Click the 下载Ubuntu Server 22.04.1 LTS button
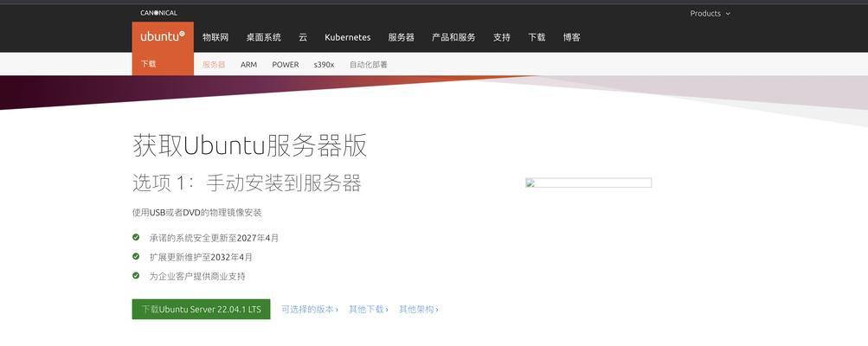This screenshot has height=346, width=868. [201, 309]
